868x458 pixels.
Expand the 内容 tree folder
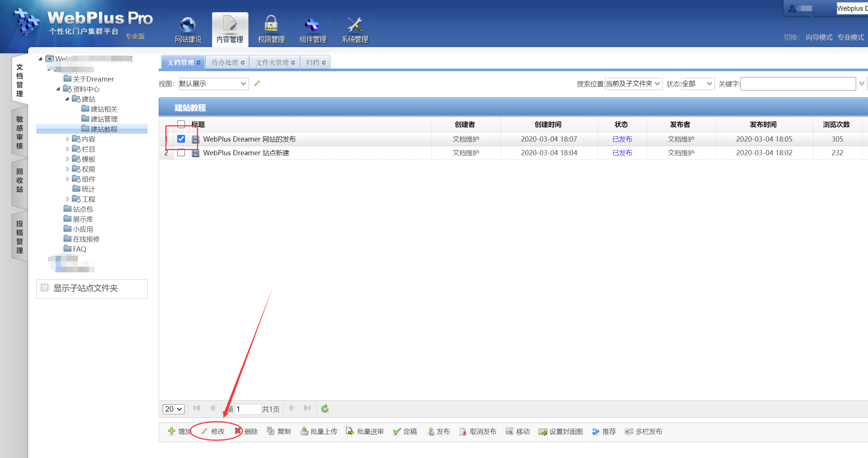(x=67, y=139)
